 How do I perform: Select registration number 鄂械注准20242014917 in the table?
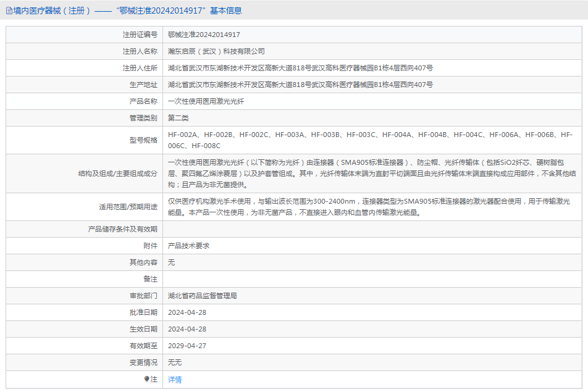point(204,35)
